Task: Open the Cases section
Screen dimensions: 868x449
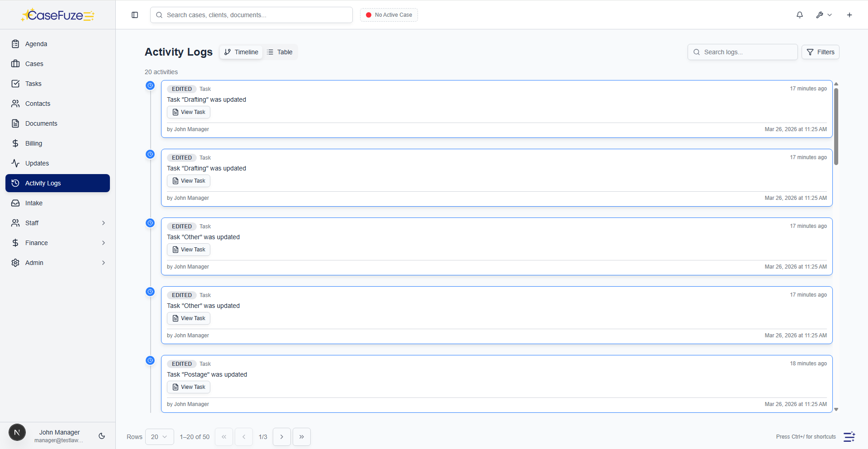Action: click(33, 64)
